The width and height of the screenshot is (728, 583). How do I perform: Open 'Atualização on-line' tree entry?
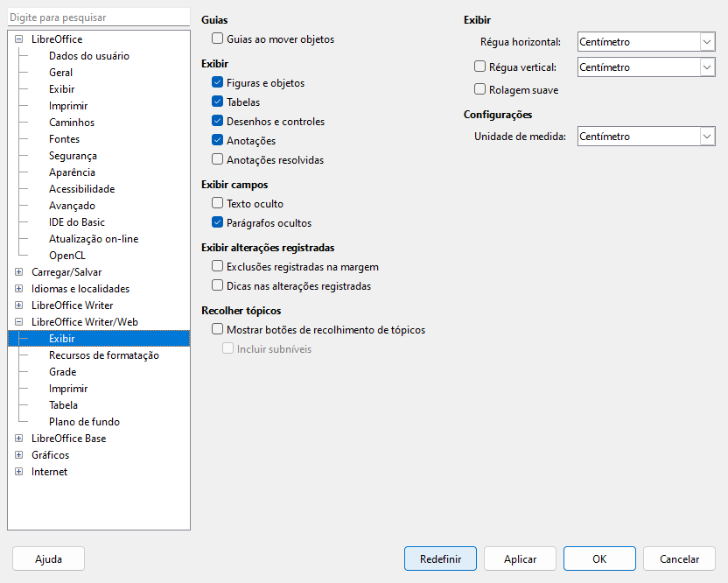[94, 239]
